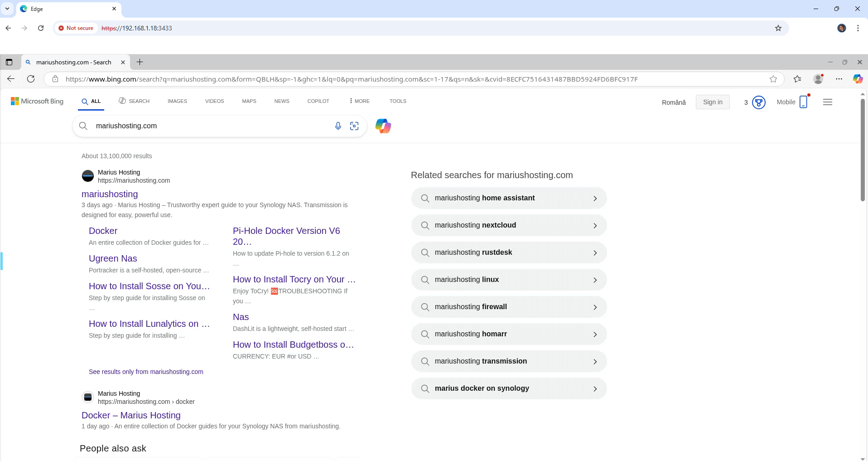868x461 pixels.
Task: Open the Favorites list icon
Action: 798,79
